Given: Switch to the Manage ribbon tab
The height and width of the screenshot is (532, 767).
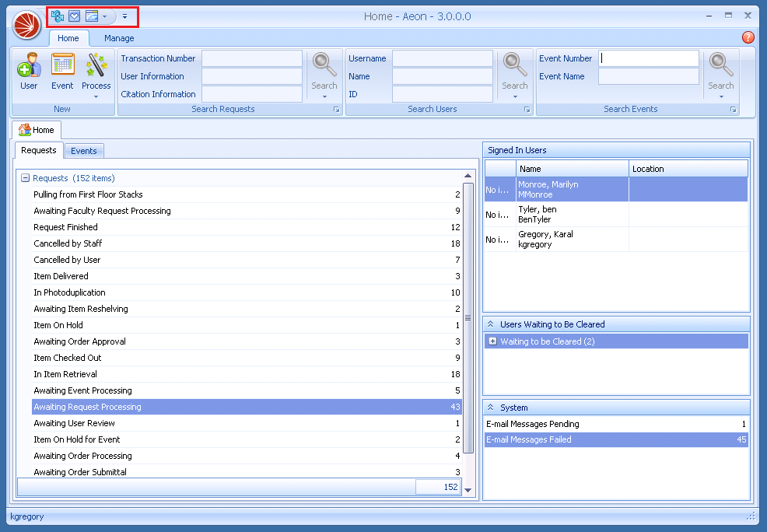Looking at the screenshot, I should (119, 38).
